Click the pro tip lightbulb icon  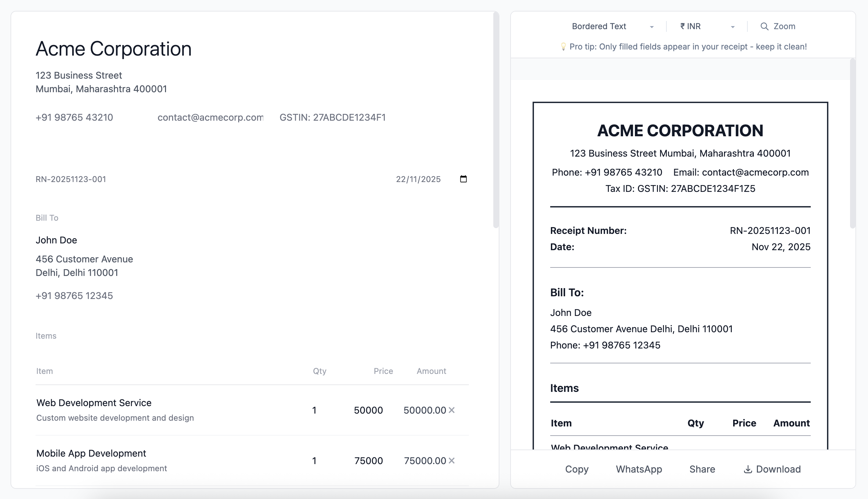tap(563, 46)
